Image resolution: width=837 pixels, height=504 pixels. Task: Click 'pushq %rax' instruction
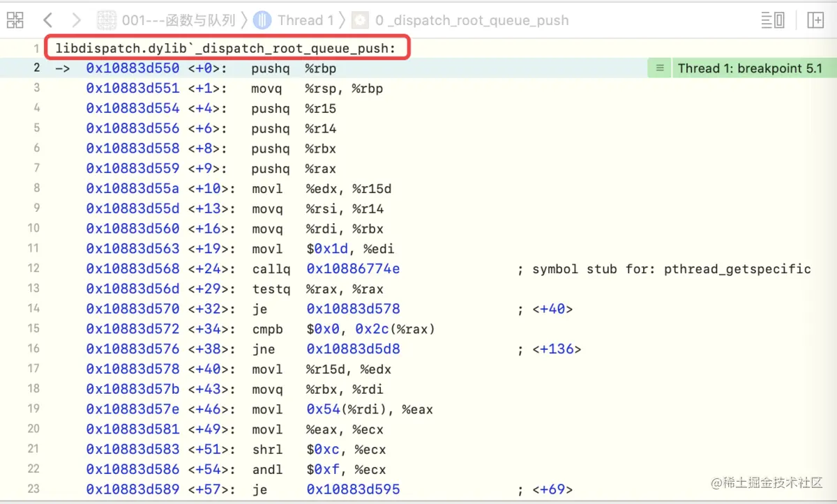coord(294,169)
